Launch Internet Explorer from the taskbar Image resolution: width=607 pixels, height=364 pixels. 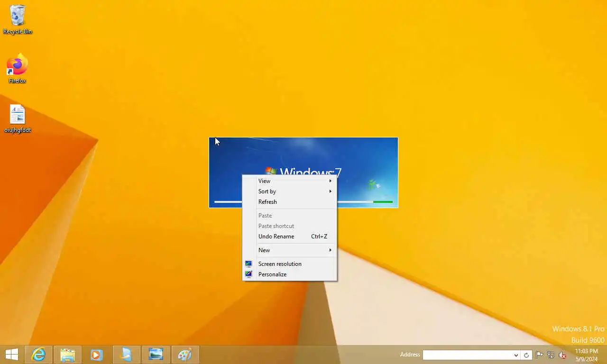click(38, 355)
